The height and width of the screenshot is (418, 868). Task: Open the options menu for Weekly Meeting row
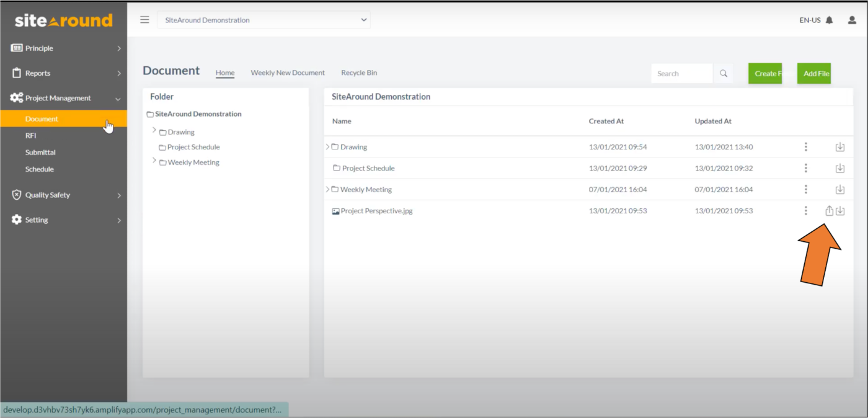click(805, 189)
